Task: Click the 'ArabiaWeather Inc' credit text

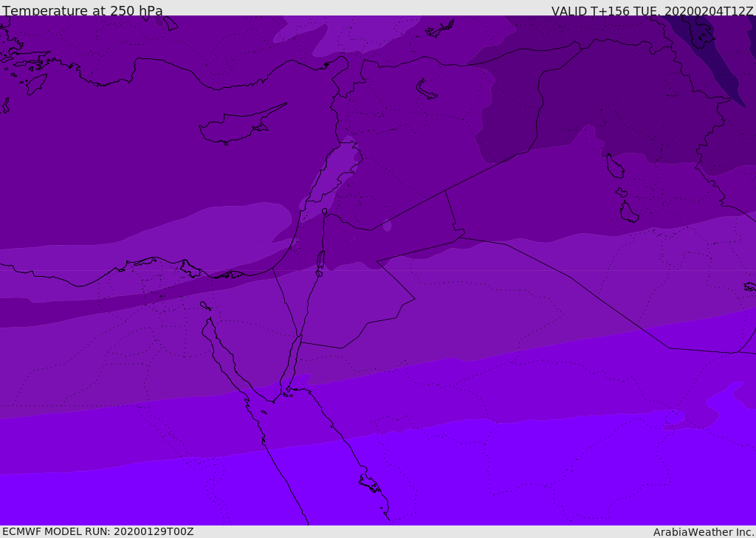Action: pyautogui.click(x=704, y=532)
